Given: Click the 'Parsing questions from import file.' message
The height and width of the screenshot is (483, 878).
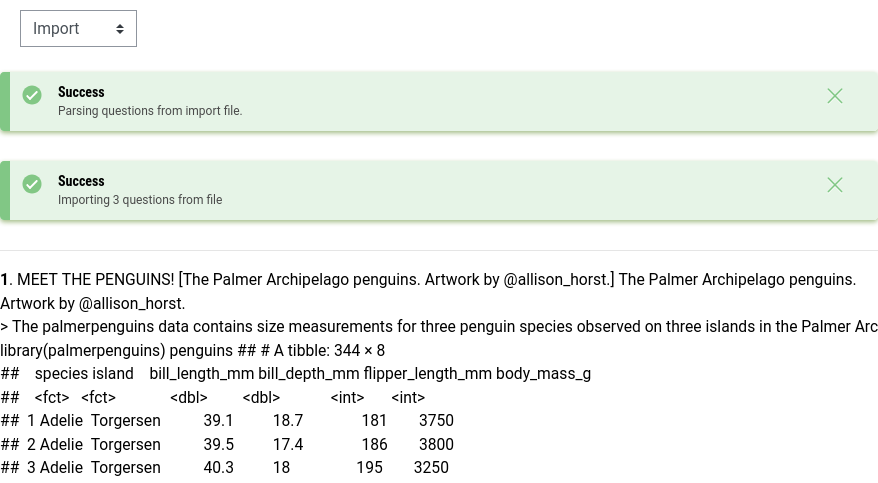Looking at the screenshot, I should pyautogui.click(x=150, y=111).
